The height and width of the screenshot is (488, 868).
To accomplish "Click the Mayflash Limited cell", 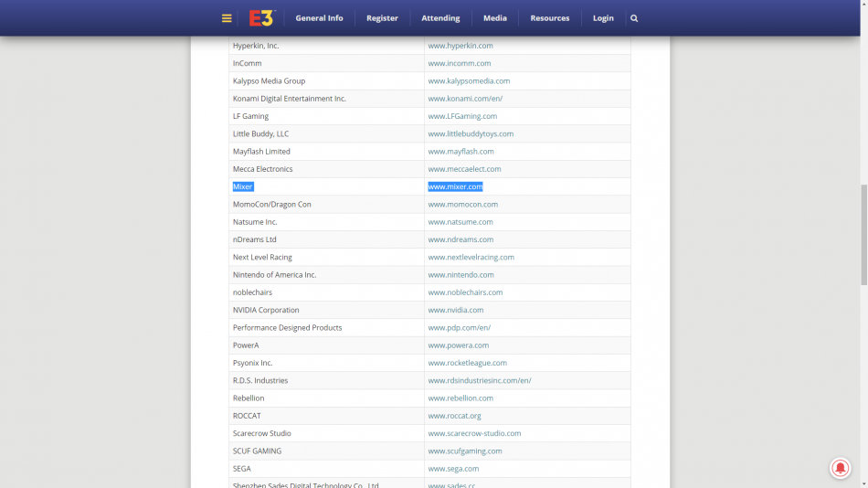I will tap(326, 151).
